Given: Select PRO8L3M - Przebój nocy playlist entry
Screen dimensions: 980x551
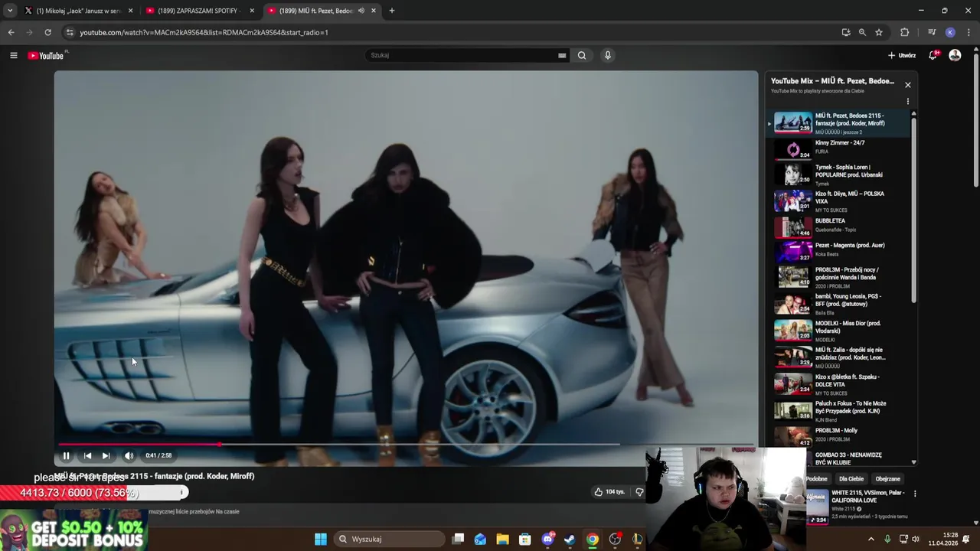Looking at the screenshot, I should click(x=839, y=277).
